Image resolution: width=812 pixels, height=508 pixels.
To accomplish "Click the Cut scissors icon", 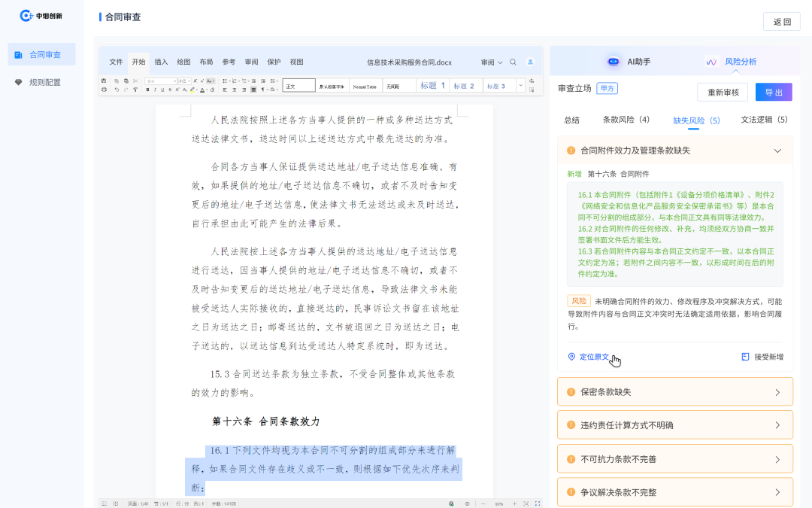I will [x=135, y=81].
